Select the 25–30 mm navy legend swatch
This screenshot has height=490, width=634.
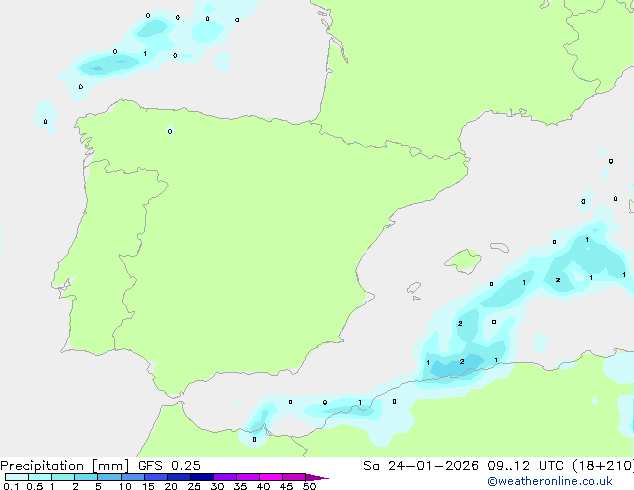pyautogui.click(x=202, y=477)
